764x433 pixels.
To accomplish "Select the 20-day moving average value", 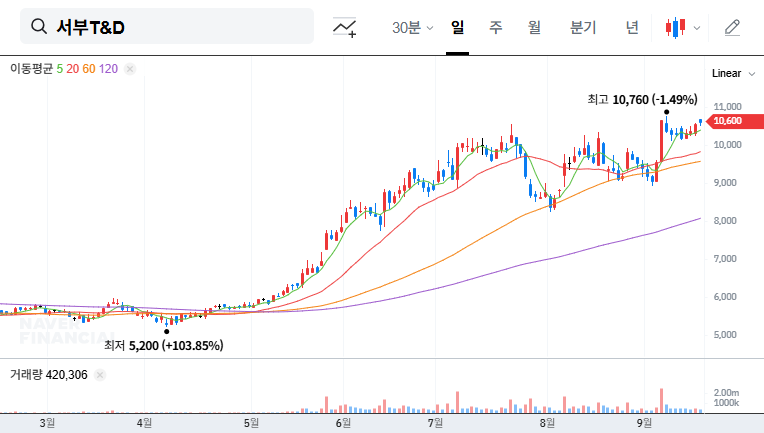I will [x=73, y=69].
